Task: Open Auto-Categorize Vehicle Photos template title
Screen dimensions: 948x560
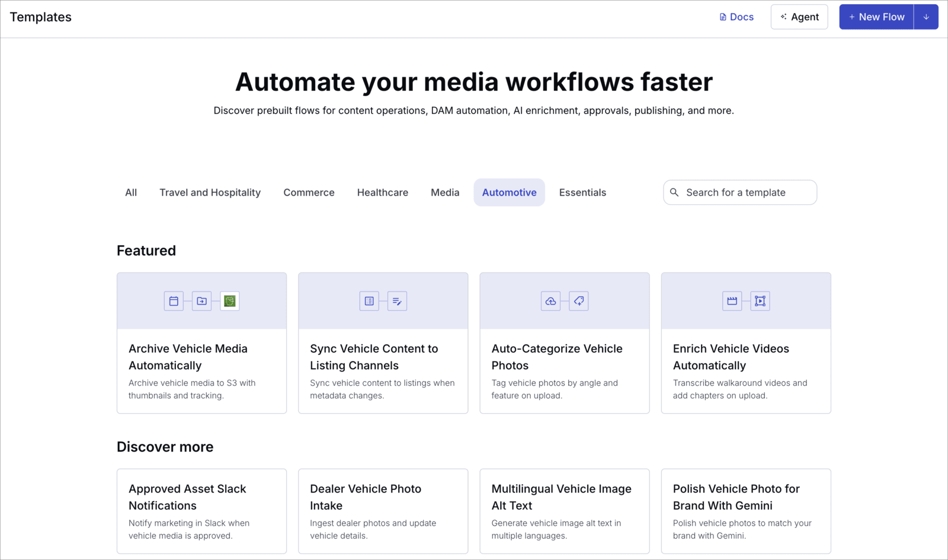Action: click(557, 357)
